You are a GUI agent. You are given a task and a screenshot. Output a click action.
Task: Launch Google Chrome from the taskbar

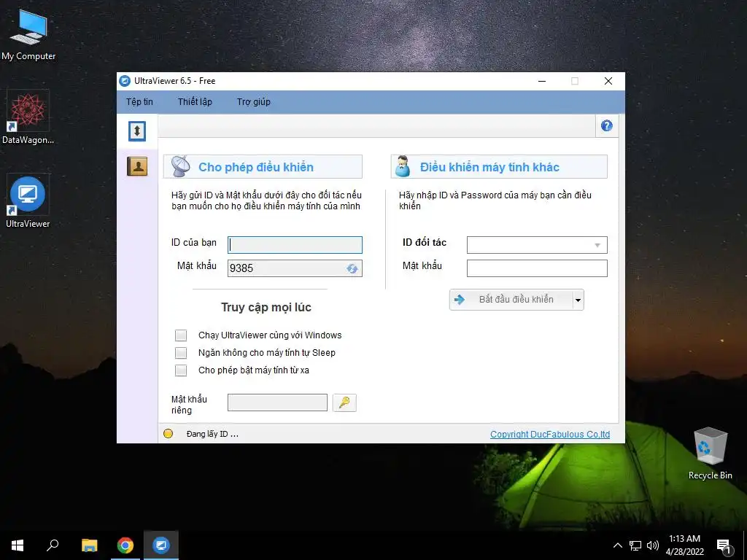pos(125,545)
